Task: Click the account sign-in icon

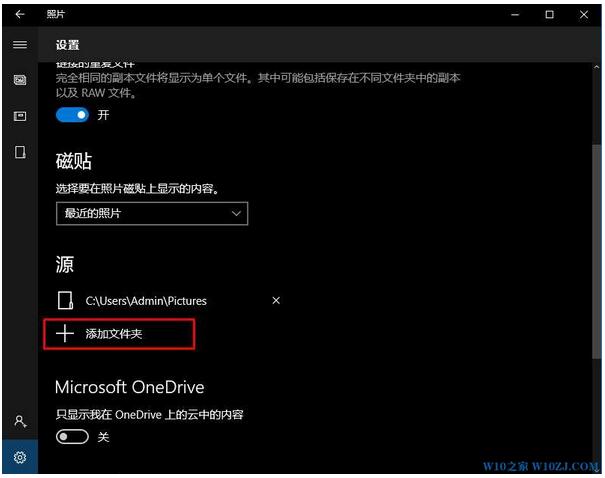Action: point(20,421)
